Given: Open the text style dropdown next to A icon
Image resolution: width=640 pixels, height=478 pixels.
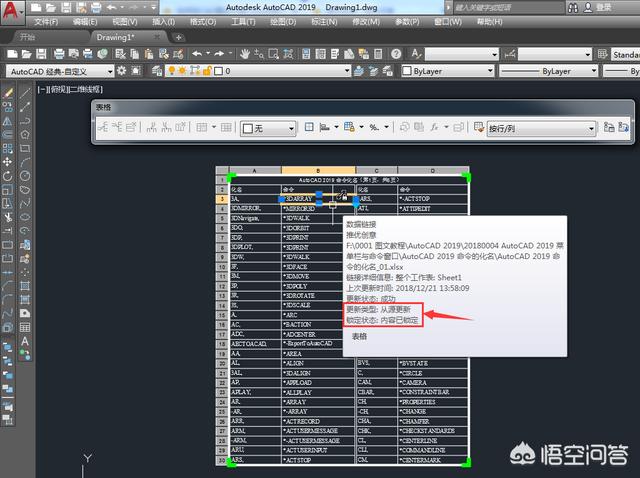Looking at the screenshot, I should pos(462,54).
